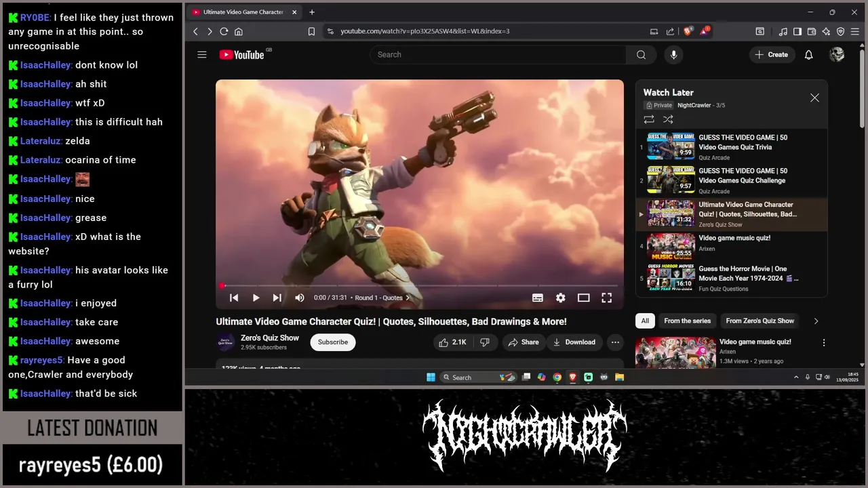Open Guess the Horror Movie playlist item
This screenshot has height=488, width=868.
click(731, 278)
